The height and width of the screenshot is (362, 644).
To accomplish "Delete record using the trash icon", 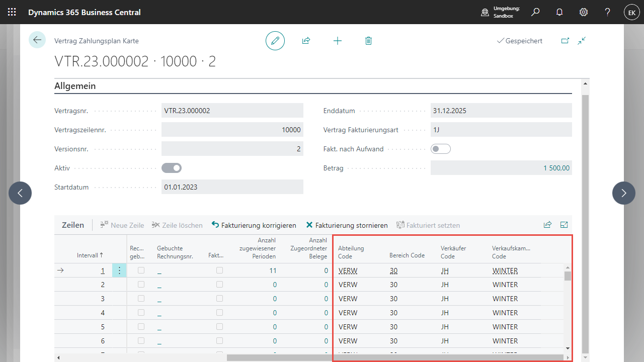I will (x=368, y=41).
